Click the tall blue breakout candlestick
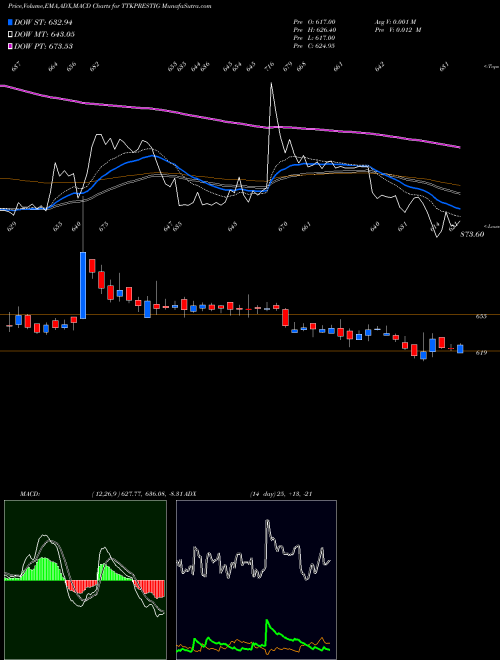The height and width of the screenshot is (660, 500). (83, 285)
